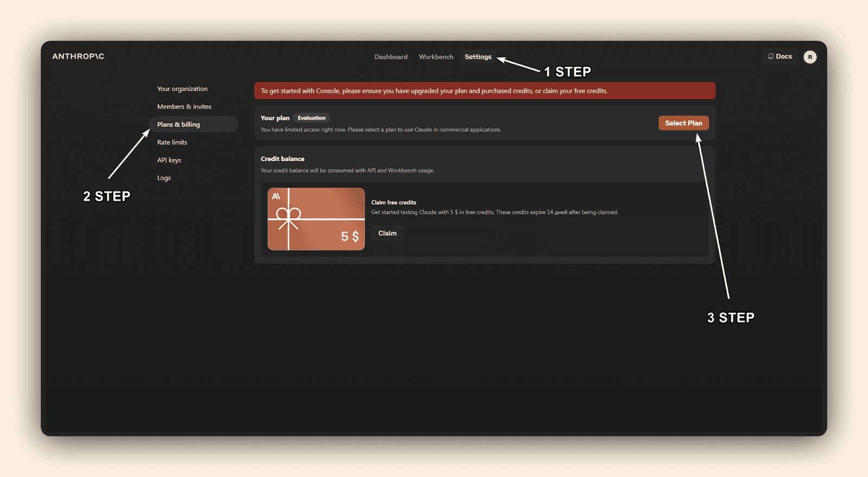Open the Dashboard tab
Screen dimensions: 868x477
pos(391,57)
